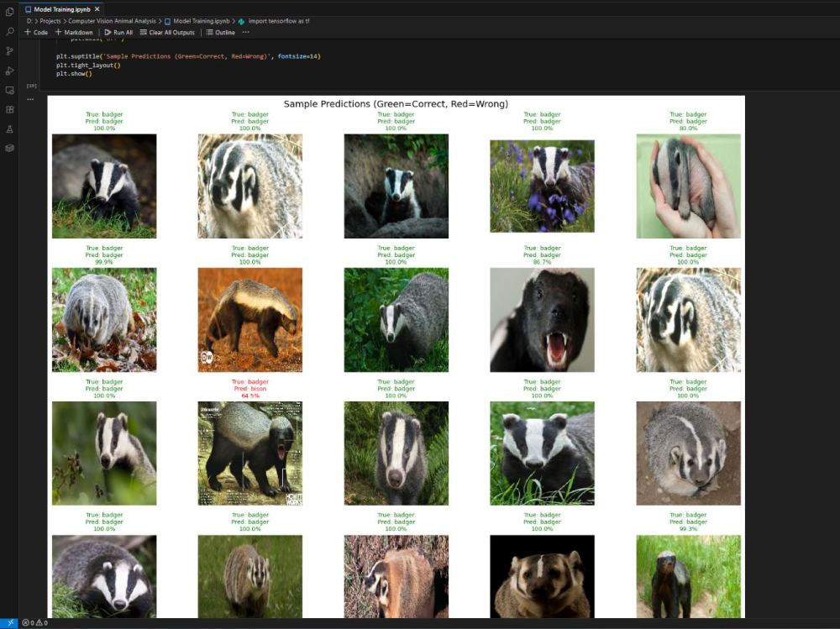This screenshot has width=840, height=629.
Task: Open the Remote Explorer icon
Action: (9, 90)
